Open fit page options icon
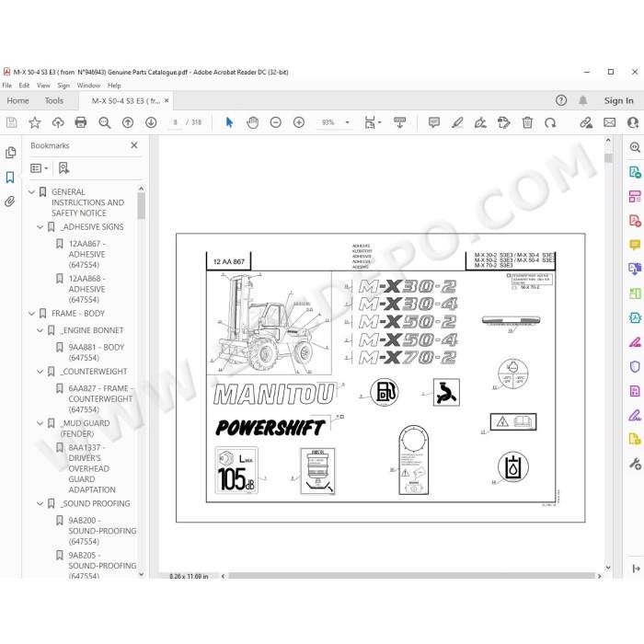Image resolution: width=644 pixels, height=644 pixels. (373, 122)
